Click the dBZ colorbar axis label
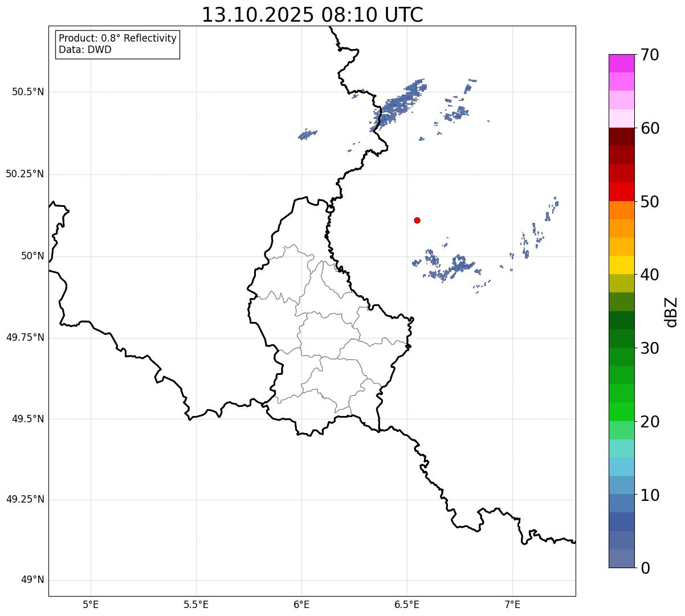The height and width of the screenshot is (616, 685). click(x=671, y=311)
